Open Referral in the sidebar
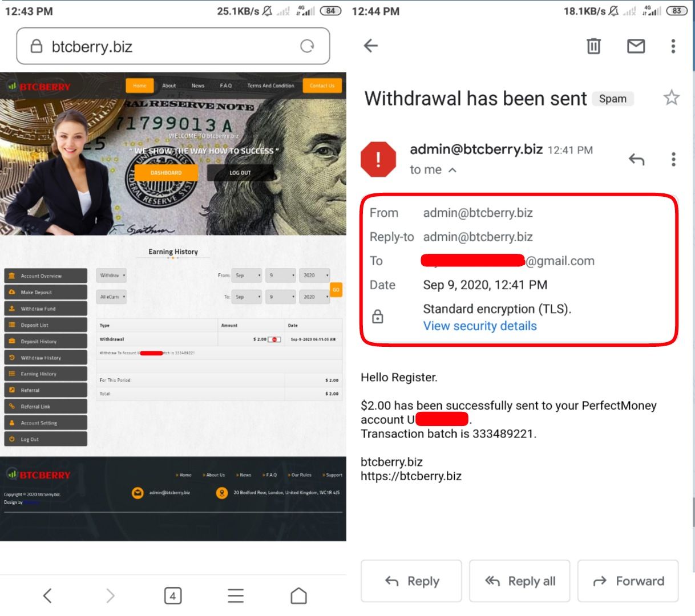Image resolution: width=695 pixels, height=616 pixels. [46, 391]
